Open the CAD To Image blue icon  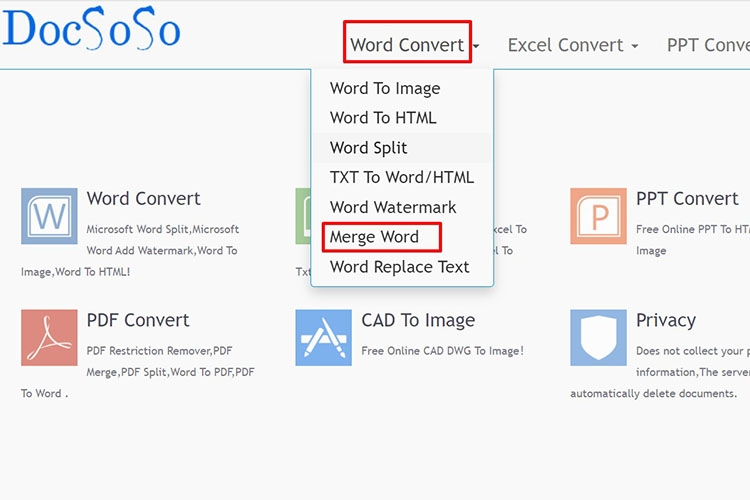pyautogui.click(x=323, y=337)
